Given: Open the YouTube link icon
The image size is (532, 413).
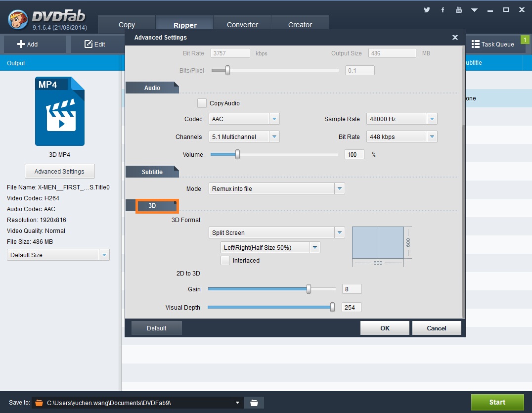Looking at the screenshot, I should click(x=459, y=10).
